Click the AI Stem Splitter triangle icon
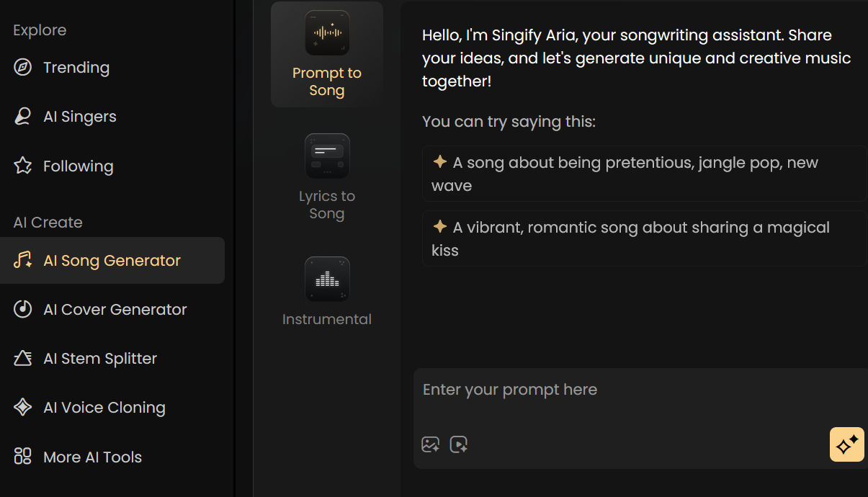Viewport: 868px width, 497px height. [x=23, y=359]
